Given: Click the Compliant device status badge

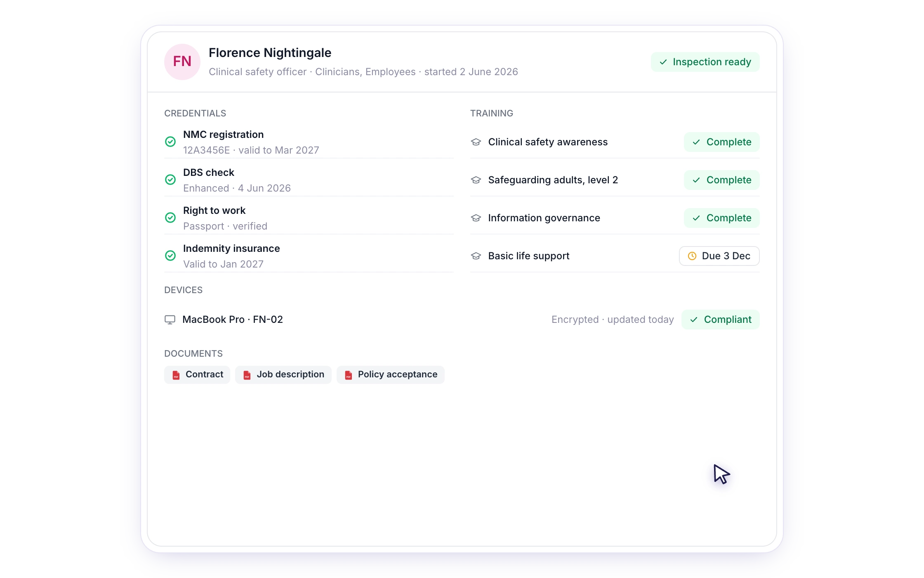Looking at the screenshot, I should (x=721, y=320).
